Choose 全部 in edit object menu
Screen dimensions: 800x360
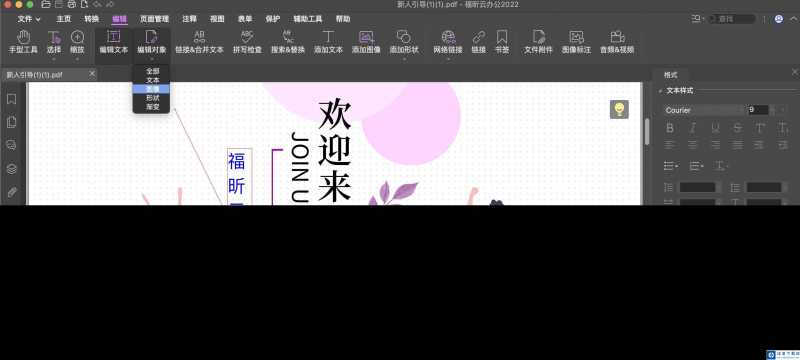(152, 71)
